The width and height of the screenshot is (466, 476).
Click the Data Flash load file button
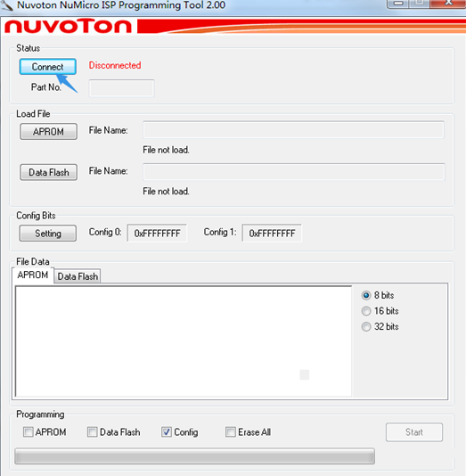pos(48,172)
